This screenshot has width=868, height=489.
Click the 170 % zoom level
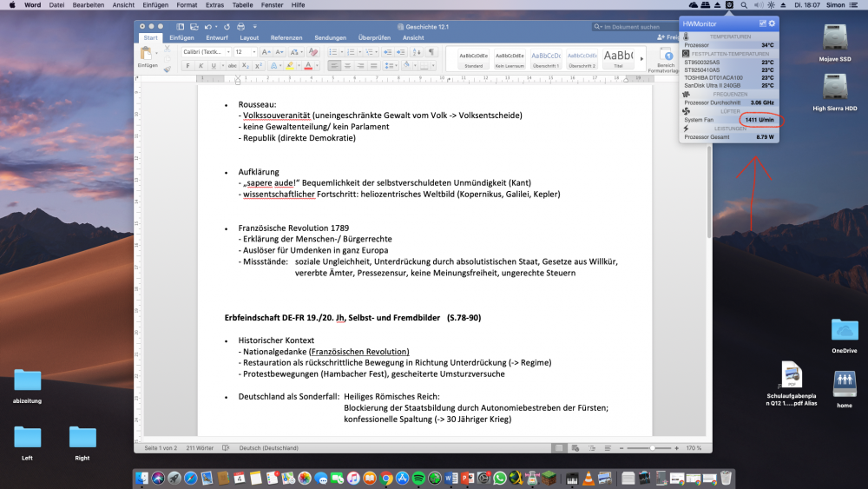[x=694, y=448]
